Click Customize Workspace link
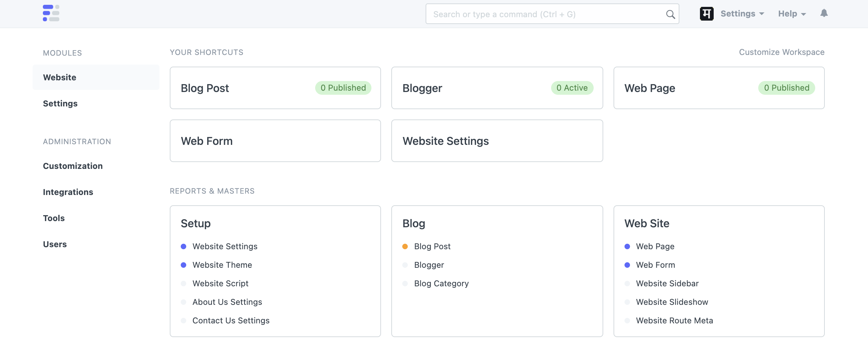This screenshot has width=868, height=345. pyautogui.click(x=781, y=52)
